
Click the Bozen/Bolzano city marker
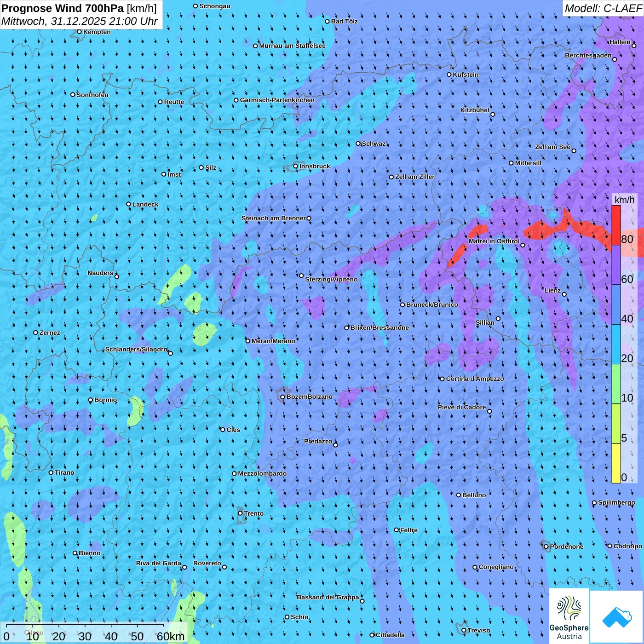tap(283, 397)
